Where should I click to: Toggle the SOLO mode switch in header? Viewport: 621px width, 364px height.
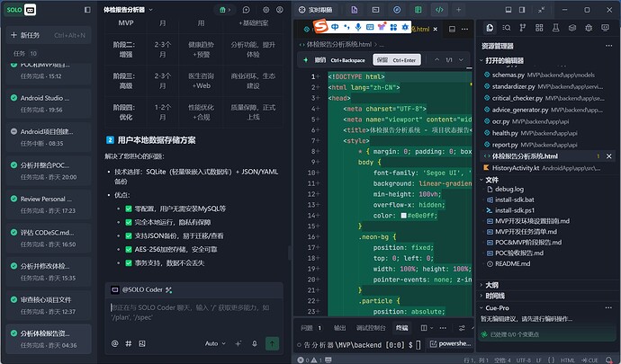(x=21, y=10)
